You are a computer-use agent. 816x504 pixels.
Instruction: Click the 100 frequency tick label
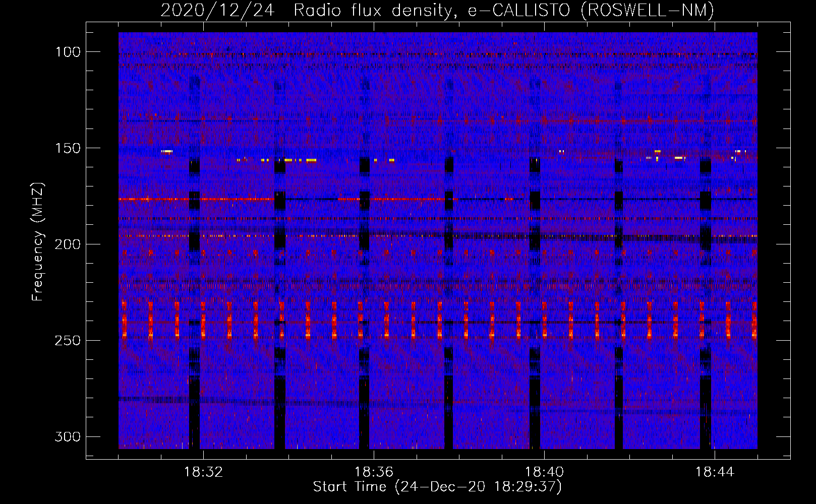pos(68,52)
